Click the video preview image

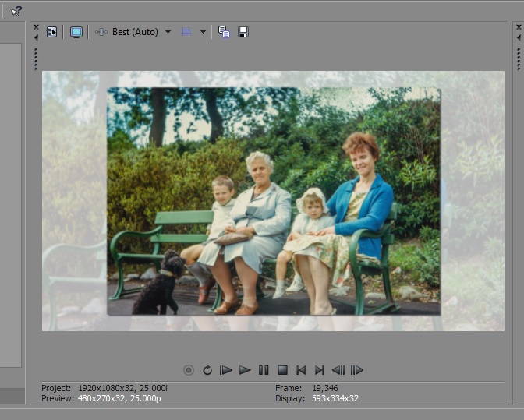coord(273,201)
